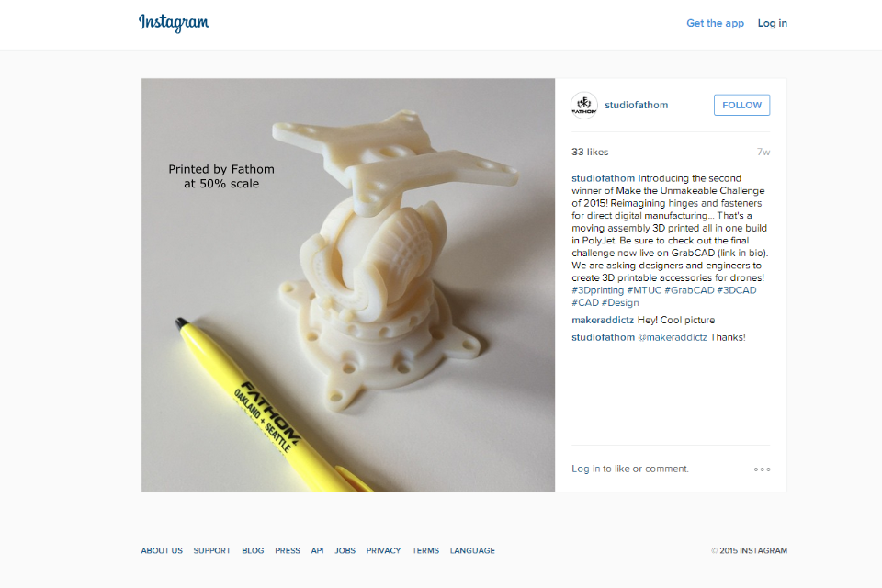This screenshot has width=882, height=588.
Task: Open the makeraddictz commenter profile
Action: tap(603, 320)
